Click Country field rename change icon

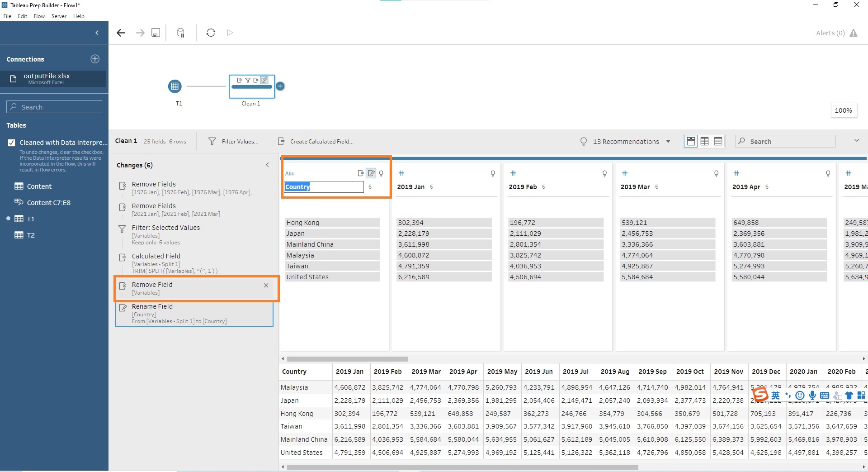point(371,173)
